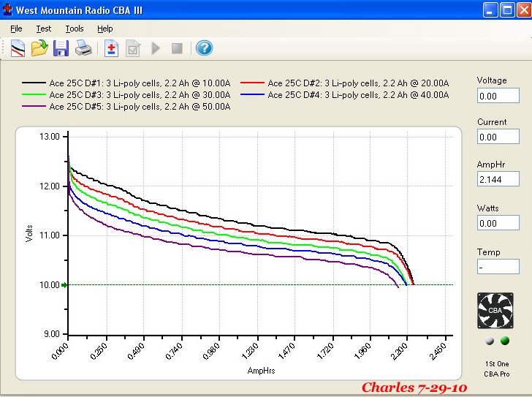This screenshot has width=532, height=397.
Task: Click the '1St One CBA Pro' device label
Action: coord(497,368)
